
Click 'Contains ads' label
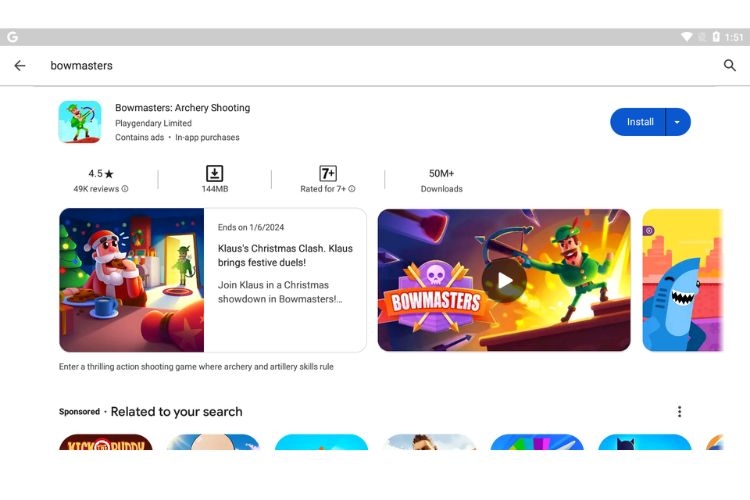(x=139, y=138)
